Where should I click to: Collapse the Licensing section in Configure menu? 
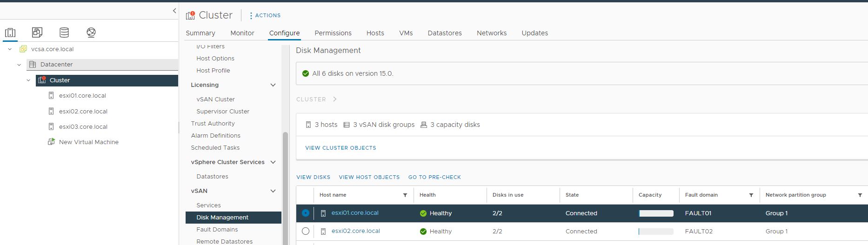tap(273, 85)
